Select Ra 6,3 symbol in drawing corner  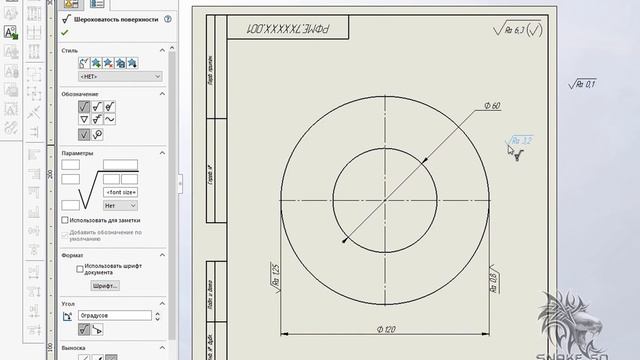click(518, 29)
